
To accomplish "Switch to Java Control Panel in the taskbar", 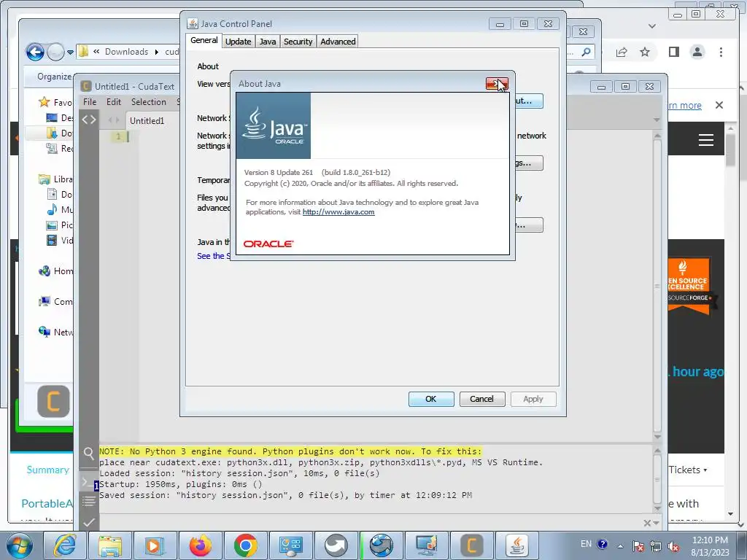I will [x=517, y=545].
